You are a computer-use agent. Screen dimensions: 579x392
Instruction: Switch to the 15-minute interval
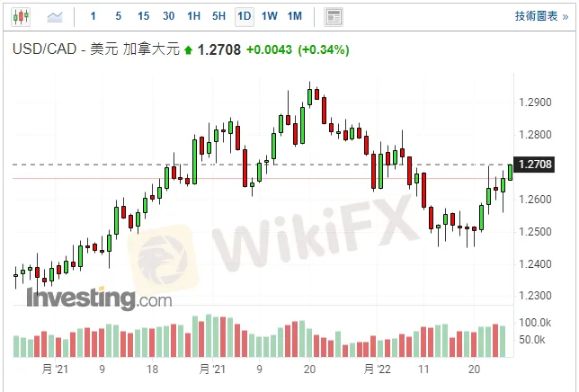(x=144, y=16)
